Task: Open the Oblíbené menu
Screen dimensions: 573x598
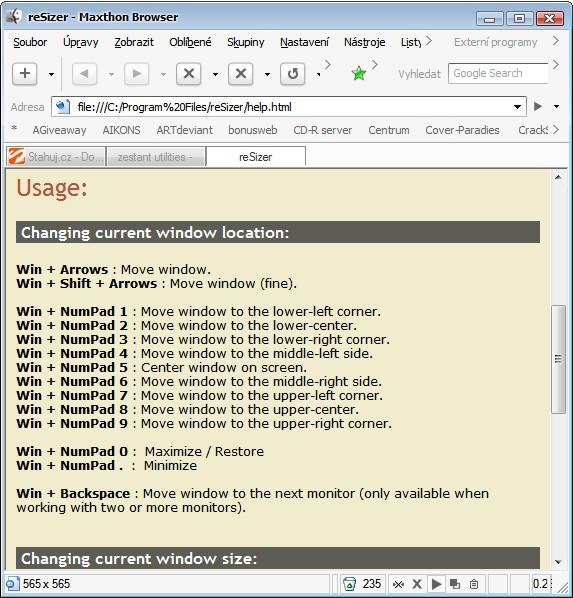Action: click(190, 42)
